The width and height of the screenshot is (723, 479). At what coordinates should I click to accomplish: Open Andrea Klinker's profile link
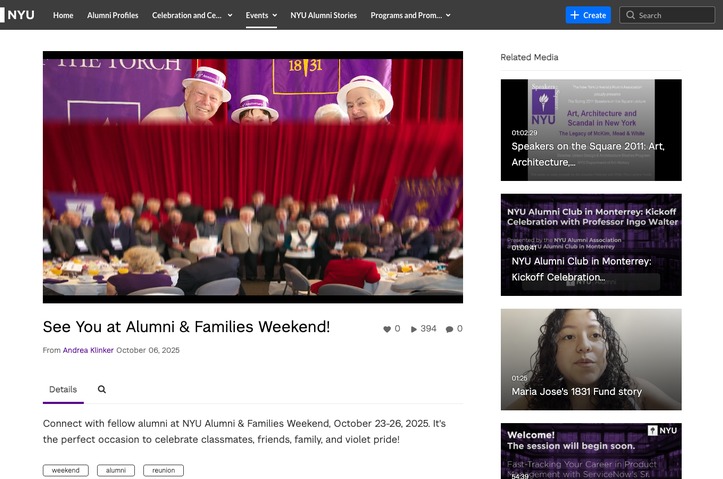[x=88, y=350]
